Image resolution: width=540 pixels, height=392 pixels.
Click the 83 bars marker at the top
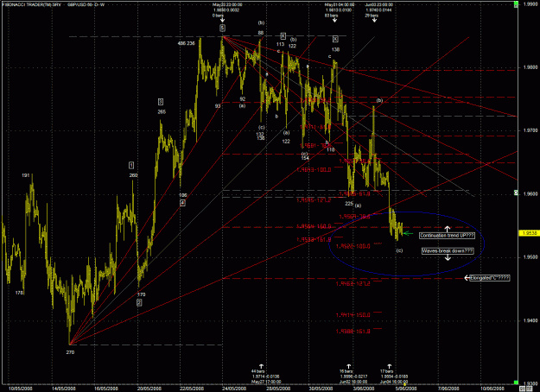[x=331, y=16]
